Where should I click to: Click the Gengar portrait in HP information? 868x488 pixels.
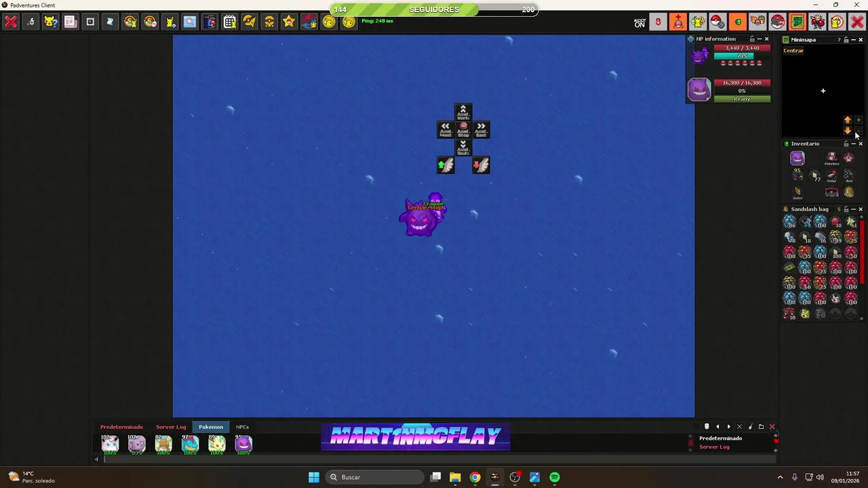pos(699,89)
